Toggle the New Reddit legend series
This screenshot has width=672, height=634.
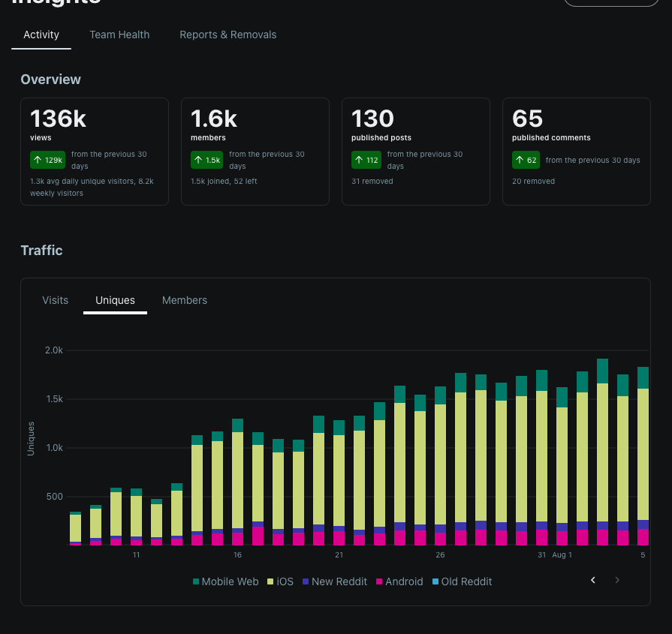point(335,581)
